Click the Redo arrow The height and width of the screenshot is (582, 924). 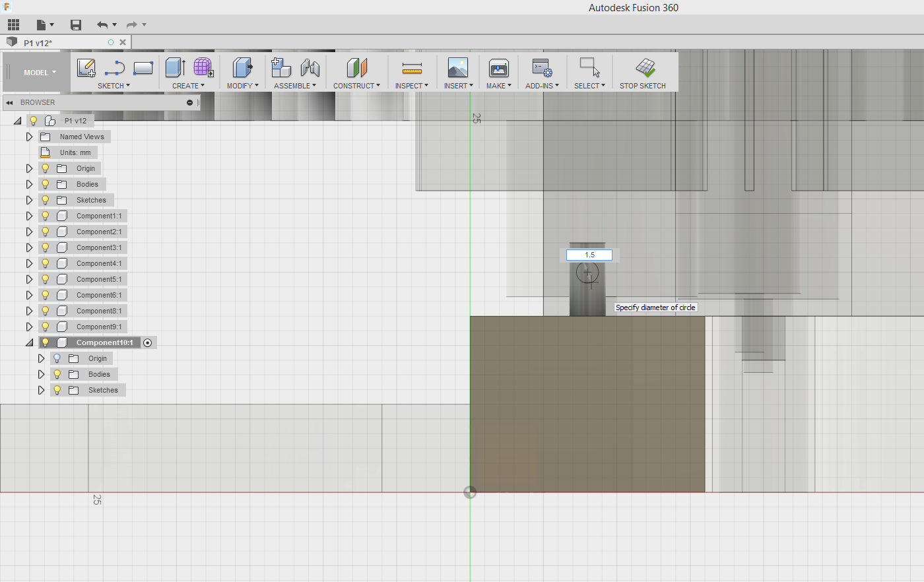[x=131, y=25]
